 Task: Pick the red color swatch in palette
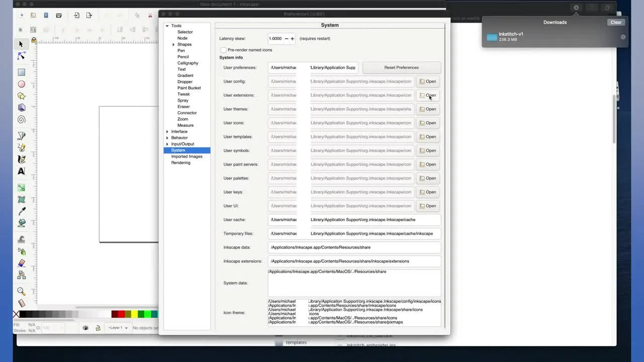[115, 314]
